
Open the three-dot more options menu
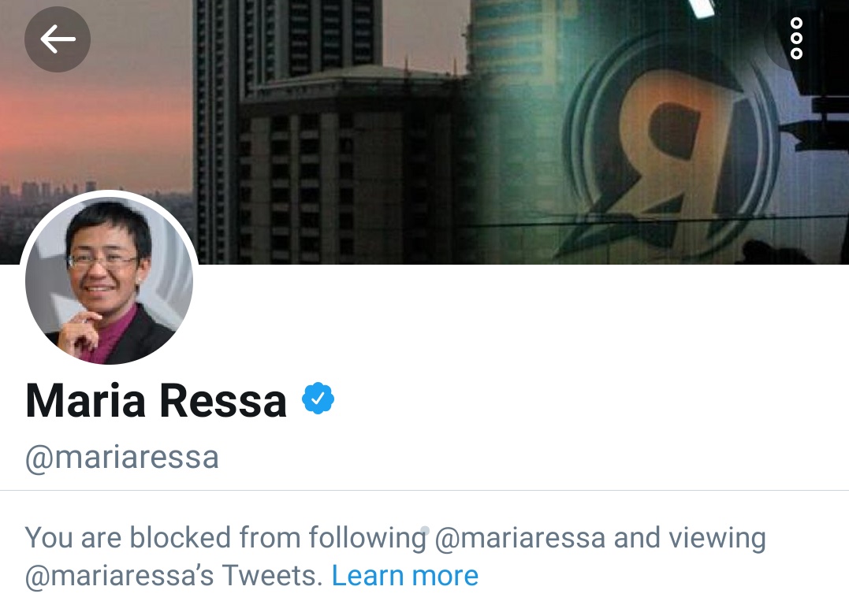click(x=796, y=39)
